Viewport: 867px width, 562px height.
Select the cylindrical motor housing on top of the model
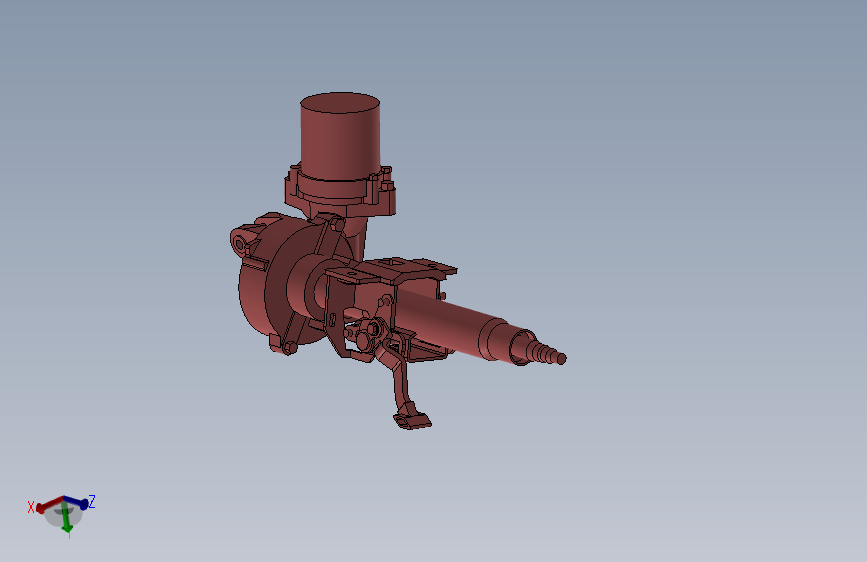340,136
